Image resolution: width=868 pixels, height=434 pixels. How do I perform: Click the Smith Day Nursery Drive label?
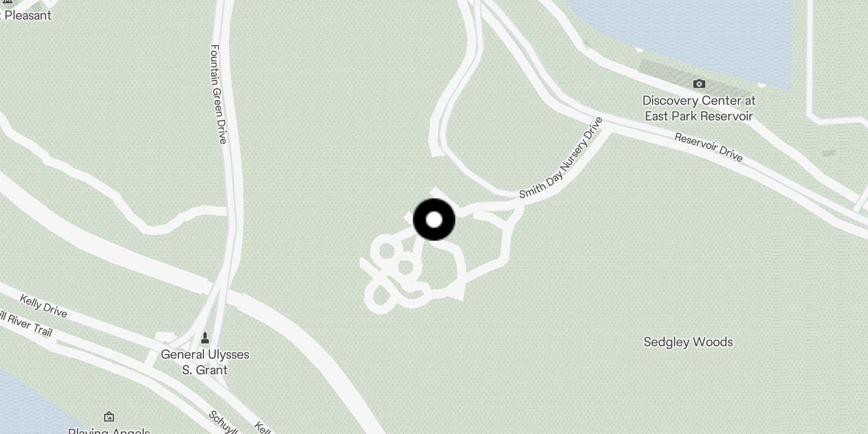click(x=561, y=157)
